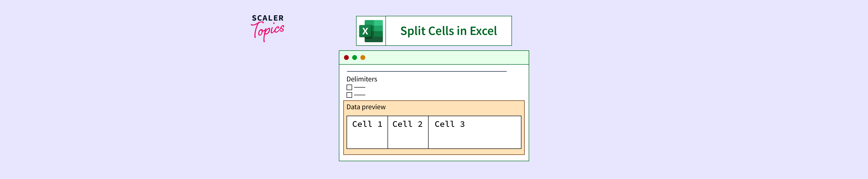Click the red traffic-light dot
The image size is (868, 179).
(346, 57)
